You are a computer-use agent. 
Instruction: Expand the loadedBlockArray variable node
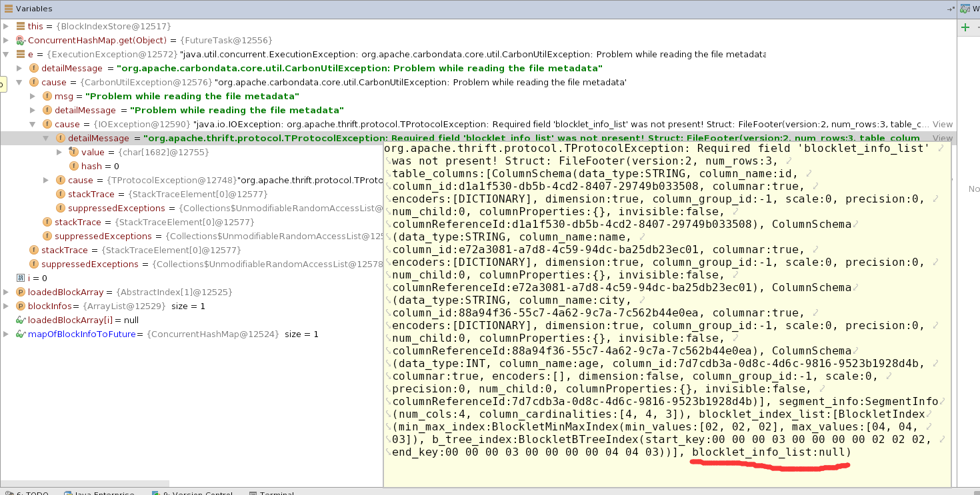pyautogui.click(x=6, y=292)
